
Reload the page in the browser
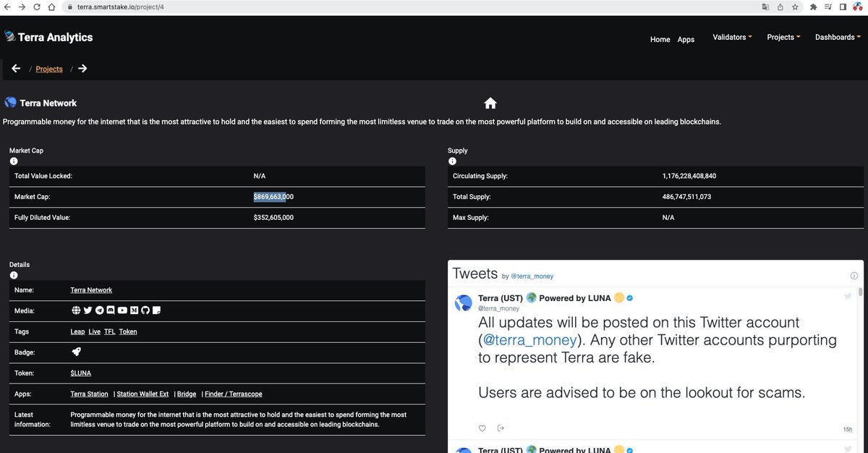point(35,7)
